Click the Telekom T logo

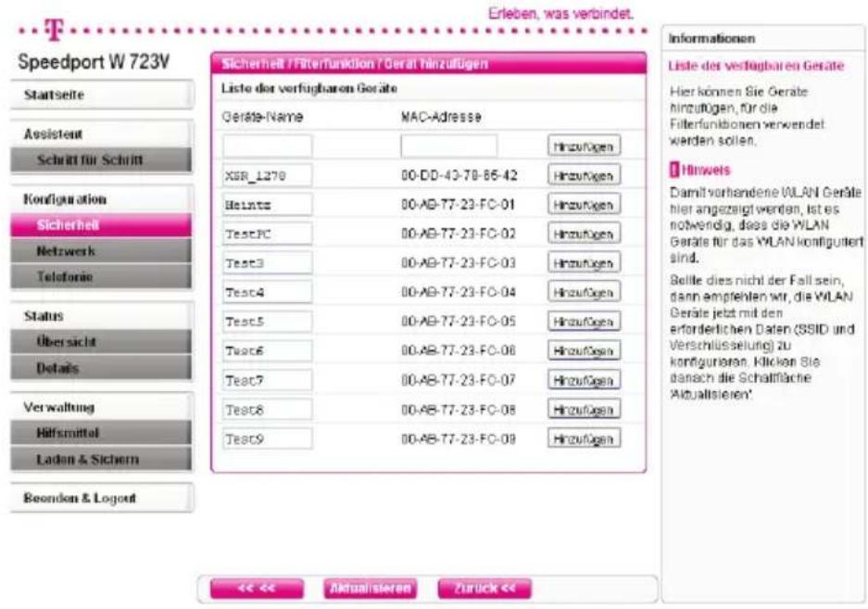tap(55, 30)
